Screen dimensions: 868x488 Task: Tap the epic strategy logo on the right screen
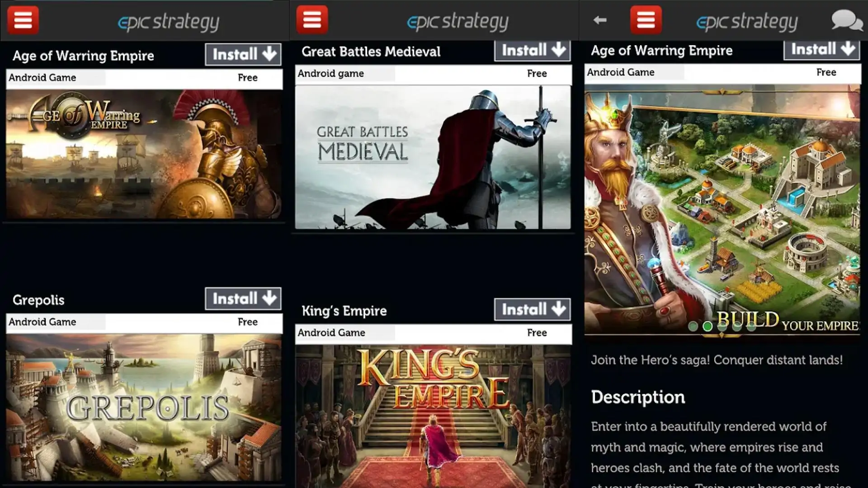coord(747,22)
